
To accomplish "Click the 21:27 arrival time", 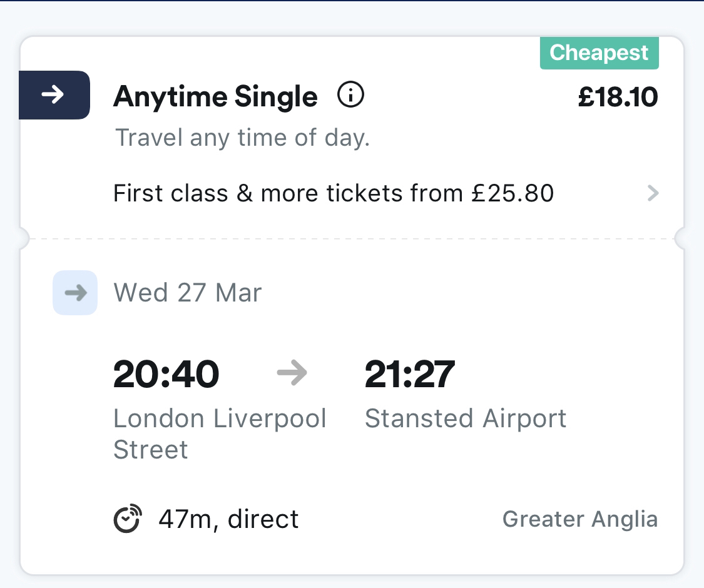I will [409, 374].
